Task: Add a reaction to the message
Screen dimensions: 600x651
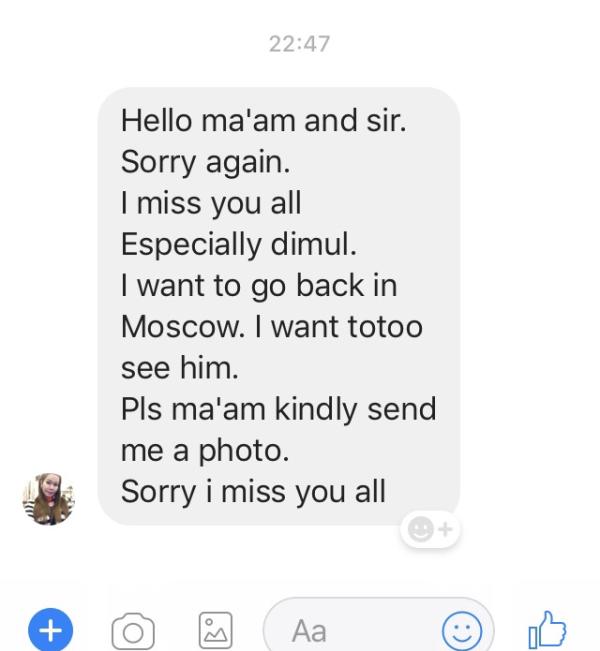Action: pyautogui.click(x=430, y=529)
